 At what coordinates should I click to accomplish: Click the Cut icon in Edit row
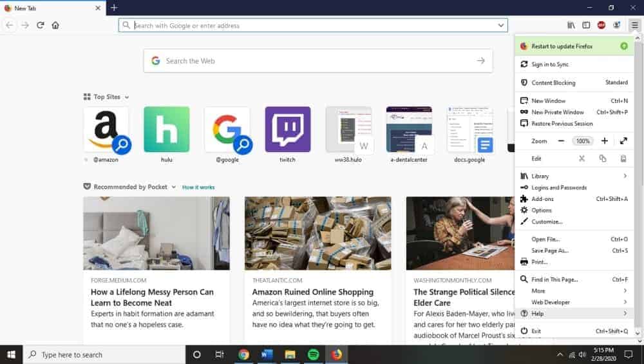pos(582,158)
